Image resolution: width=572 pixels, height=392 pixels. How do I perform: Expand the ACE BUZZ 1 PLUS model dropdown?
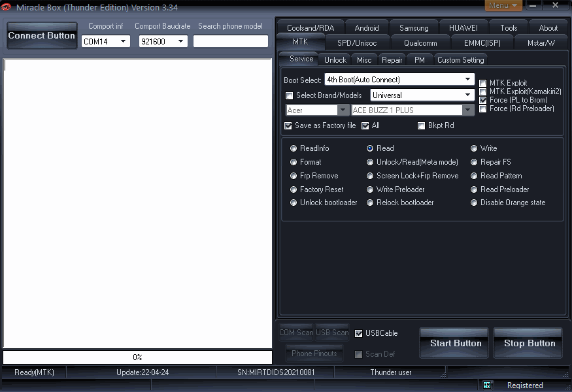point(467,110)
